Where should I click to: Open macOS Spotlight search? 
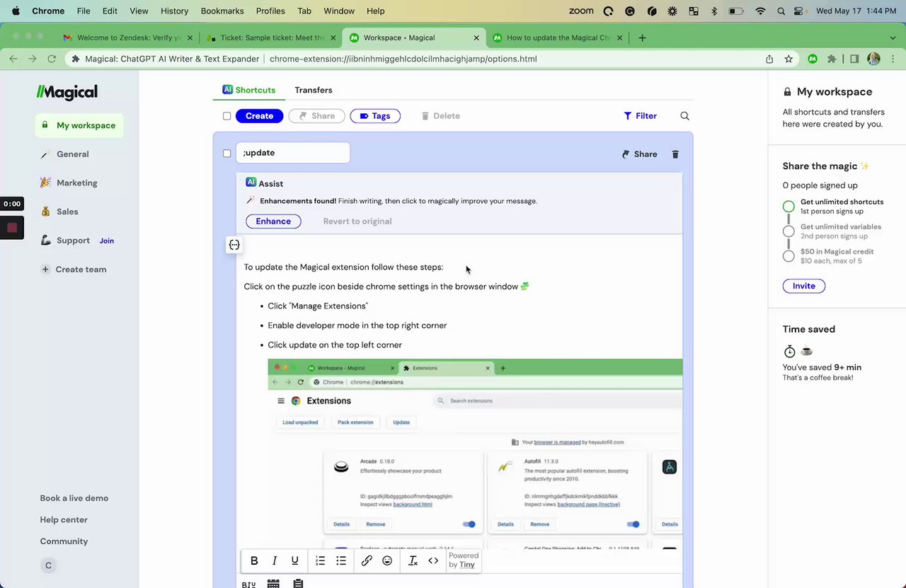(781, 11)
